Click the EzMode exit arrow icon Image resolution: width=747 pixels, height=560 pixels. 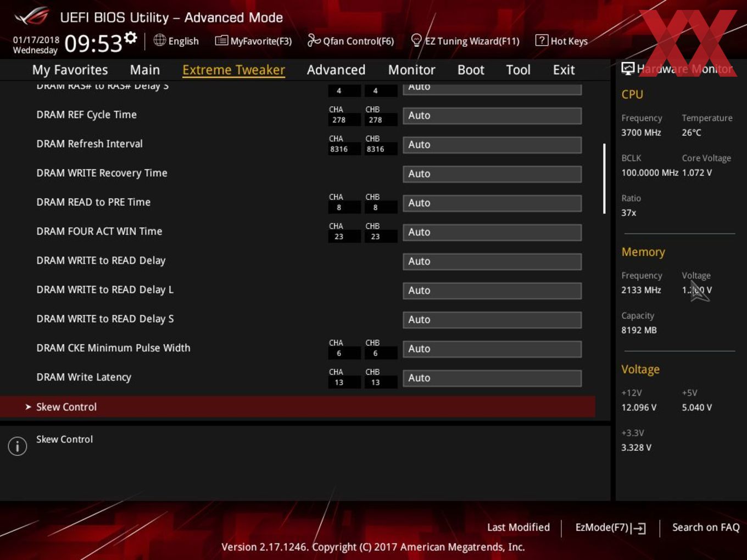(638, 528)
